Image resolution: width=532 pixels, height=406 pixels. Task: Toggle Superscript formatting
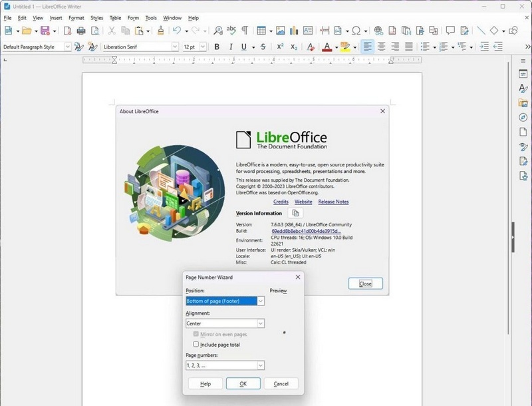(280, 47)
